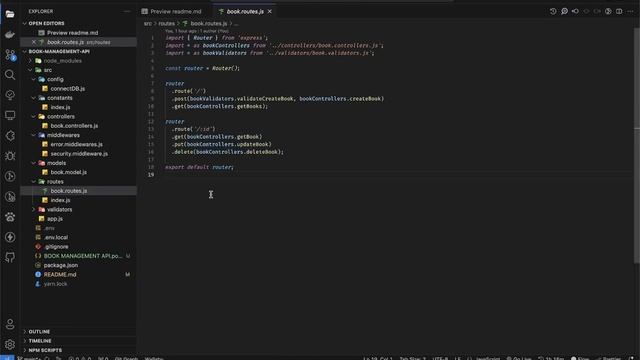This screenshot has height=360, width=640.
Task: Open changes icon in editor toolbar
Action: click(575, 11)
